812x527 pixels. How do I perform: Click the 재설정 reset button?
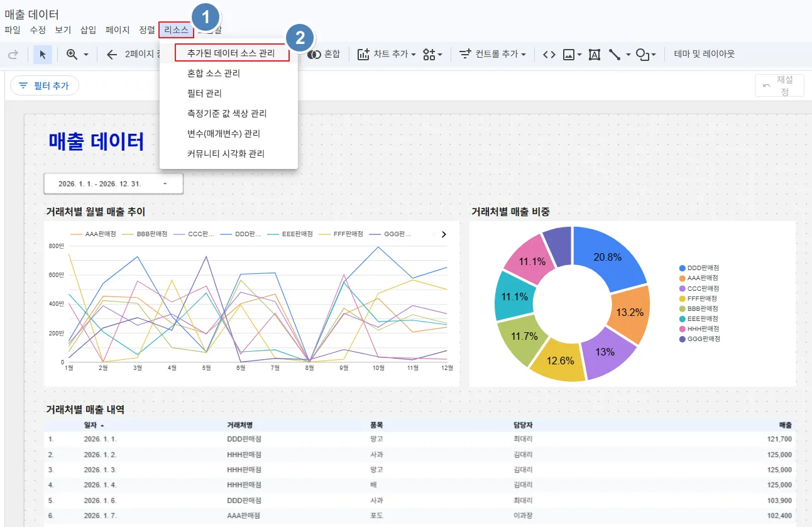point(779,85)
